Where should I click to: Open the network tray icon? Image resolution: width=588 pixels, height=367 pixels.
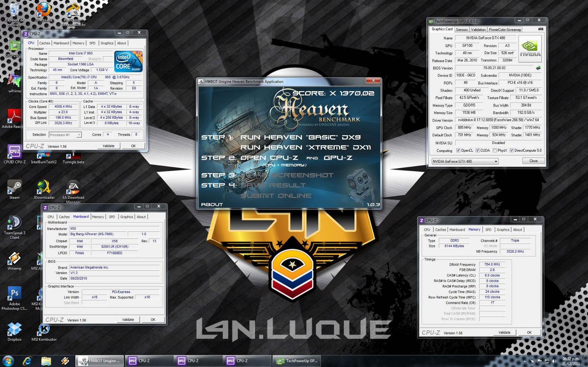pos(547,361)
